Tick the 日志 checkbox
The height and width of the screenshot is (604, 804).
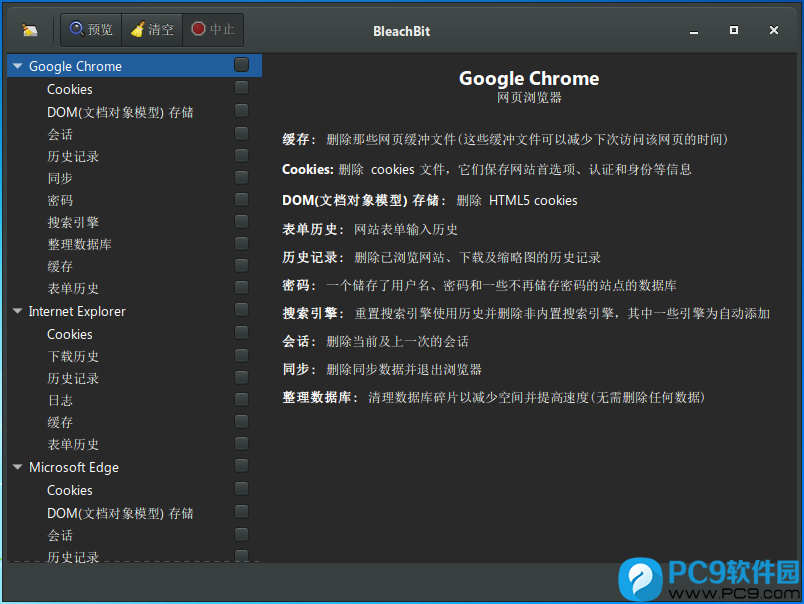point(242,399)
